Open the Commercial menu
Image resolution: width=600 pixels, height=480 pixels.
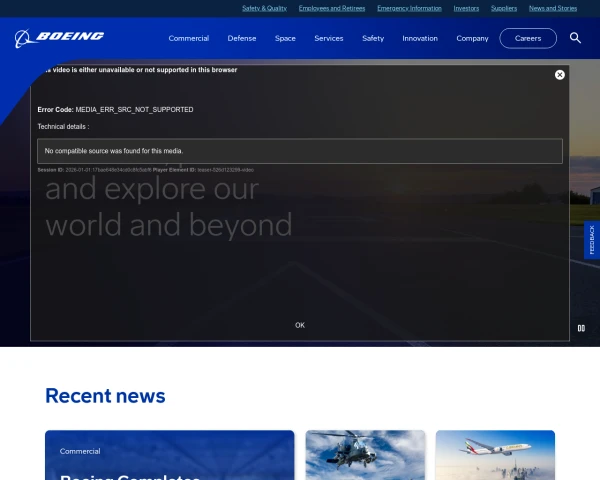[189, 38]
